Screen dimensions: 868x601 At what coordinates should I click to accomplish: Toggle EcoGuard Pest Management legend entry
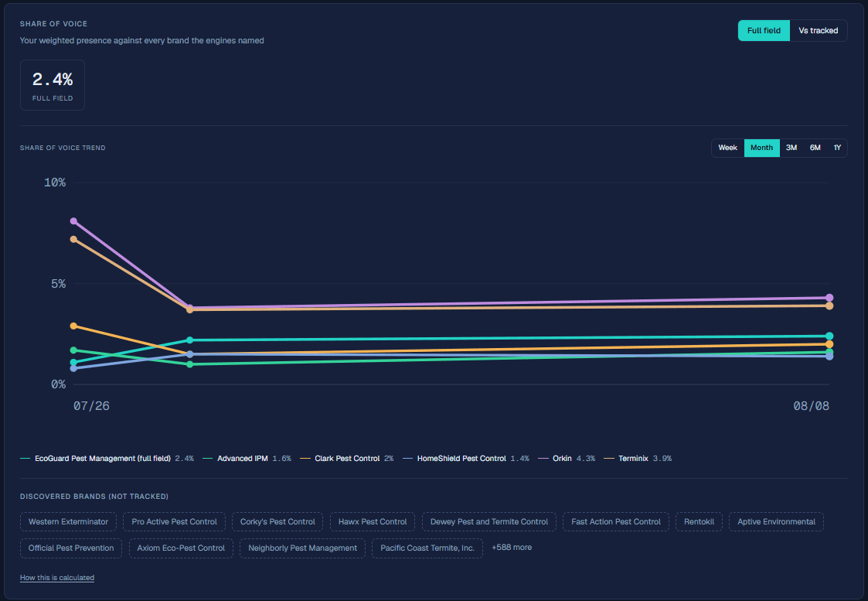tap(107, 459)
